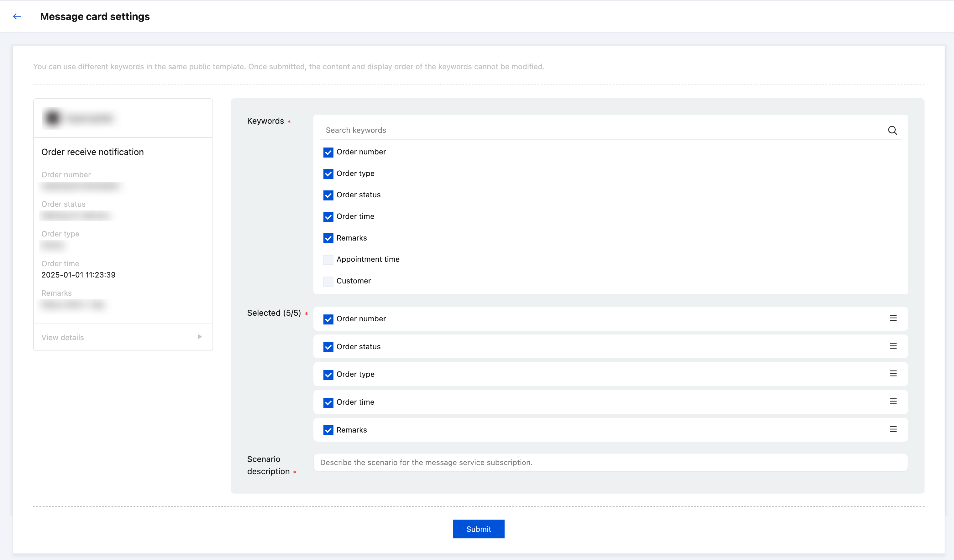The height and width of the screenshot is (560, 954).
Task: Focus the Search keywords field
Action: tap(602, 130)
